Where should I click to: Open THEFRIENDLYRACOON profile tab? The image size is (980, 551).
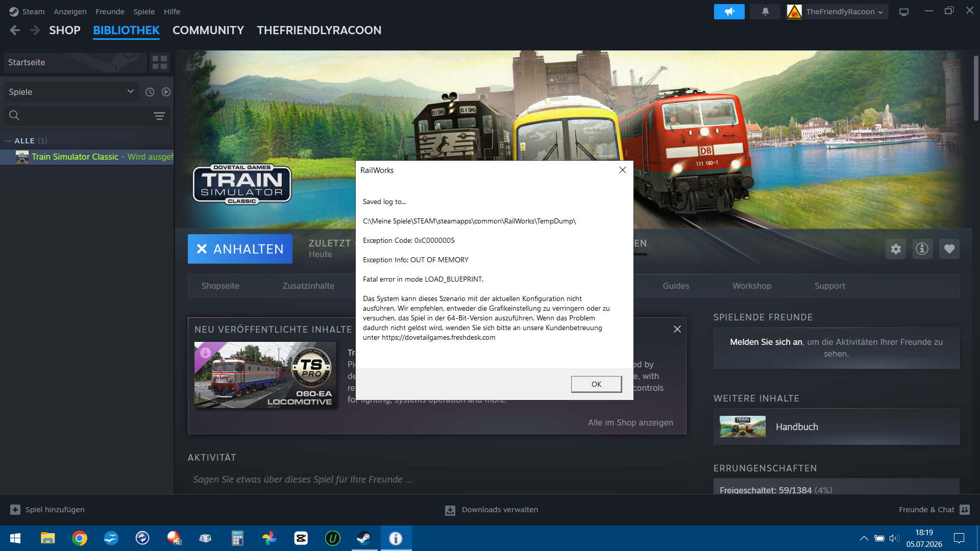coord(319,31)
